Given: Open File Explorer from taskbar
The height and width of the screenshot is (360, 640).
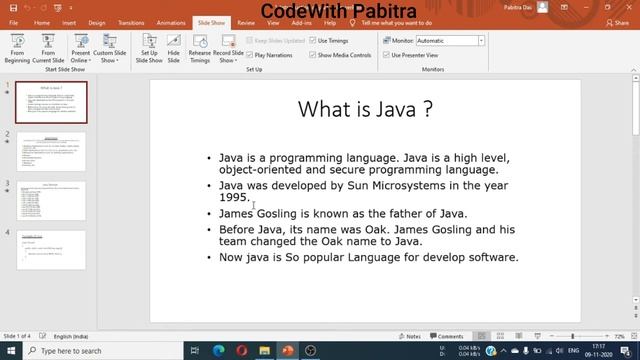Looking at the screenshot, I should pos(264,351).
